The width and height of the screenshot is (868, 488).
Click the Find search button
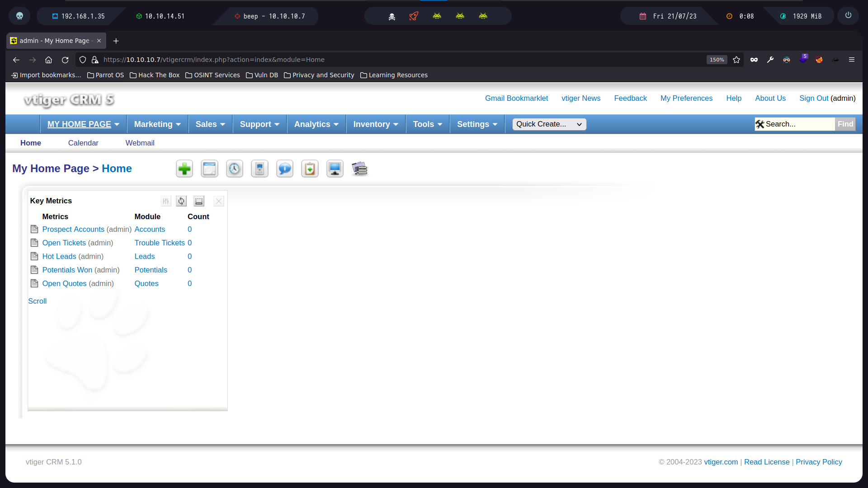[x=845, y=124]
